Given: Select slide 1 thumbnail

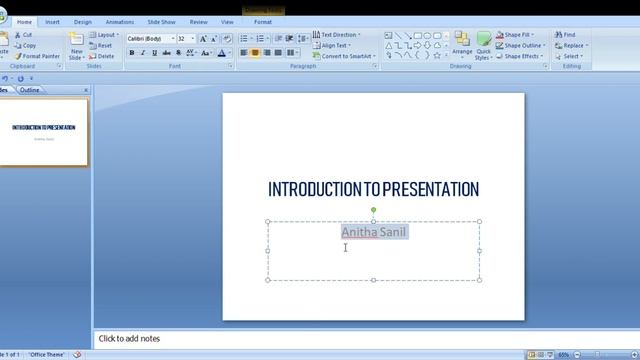Looking at the screenshot, I should (x=44, y=133).
